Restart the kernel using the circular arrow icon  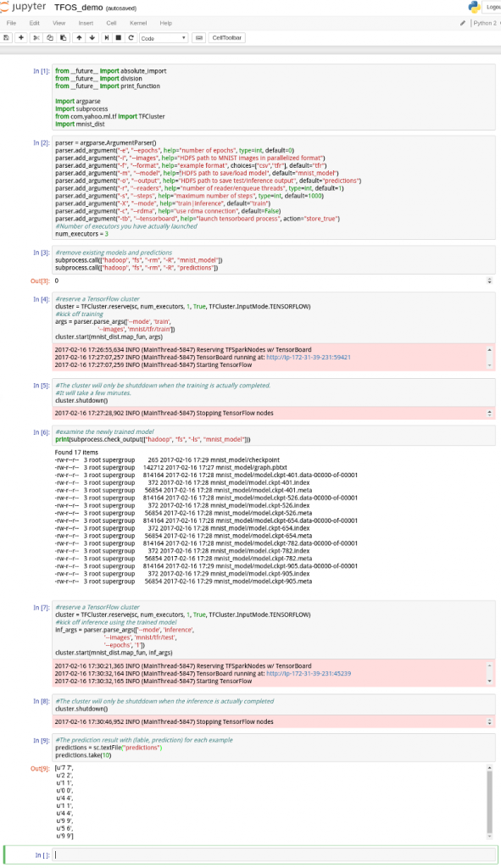(131, 37)
